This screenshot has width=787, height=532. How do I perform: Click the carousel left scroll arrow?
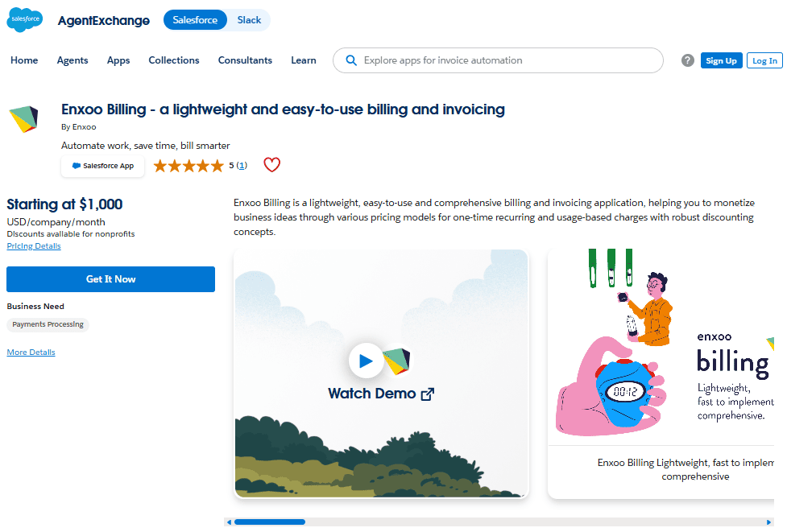[x=229, y=522]
